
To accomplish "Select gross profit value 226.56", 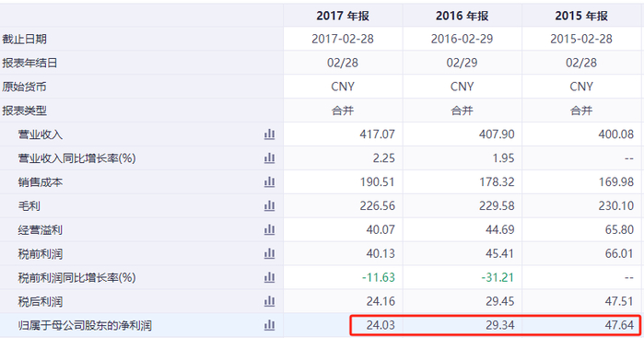I will tap(377, 205).
